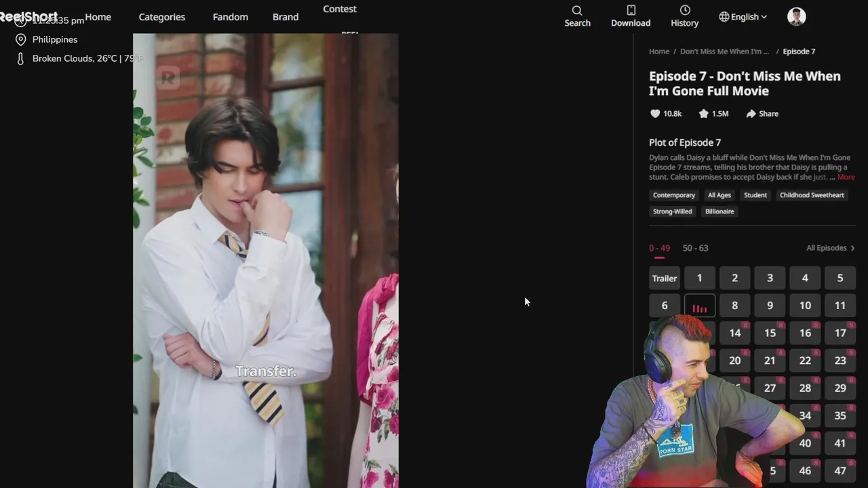The width and height of the screenshot is (868, 488).
Task: Play episode 3
Action: click(770, 278)
